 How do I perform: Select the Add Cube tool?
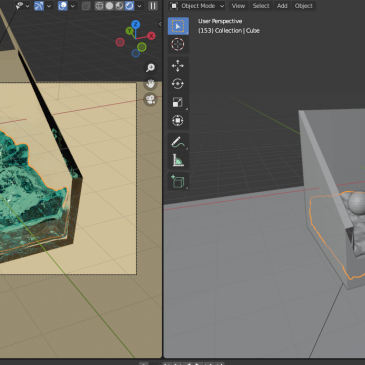tap(178, 181)
